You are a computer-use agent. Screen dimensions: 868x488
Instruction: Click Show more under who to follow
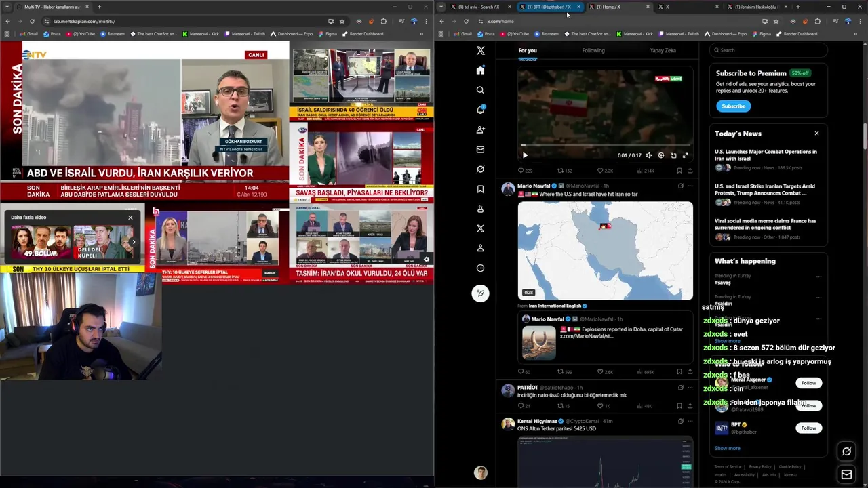(x=727, y=448)
